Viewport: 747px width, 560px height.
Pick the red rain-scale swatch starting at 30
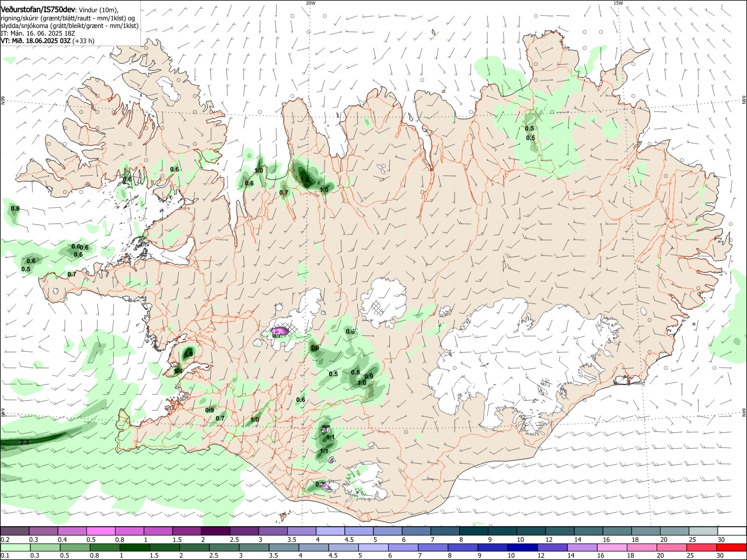732,548
